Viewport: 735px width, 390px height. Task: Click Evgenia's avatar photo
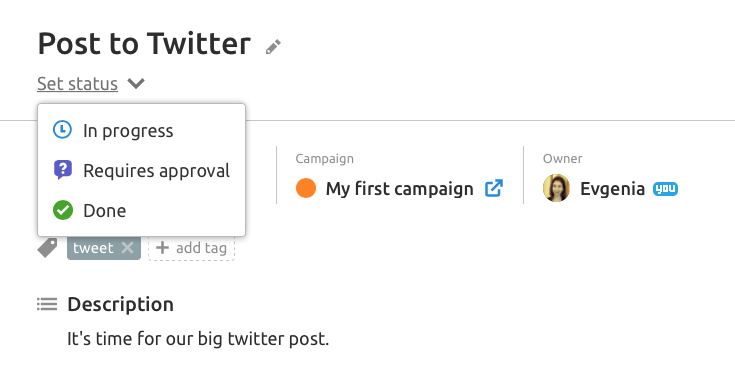[556, 188]
